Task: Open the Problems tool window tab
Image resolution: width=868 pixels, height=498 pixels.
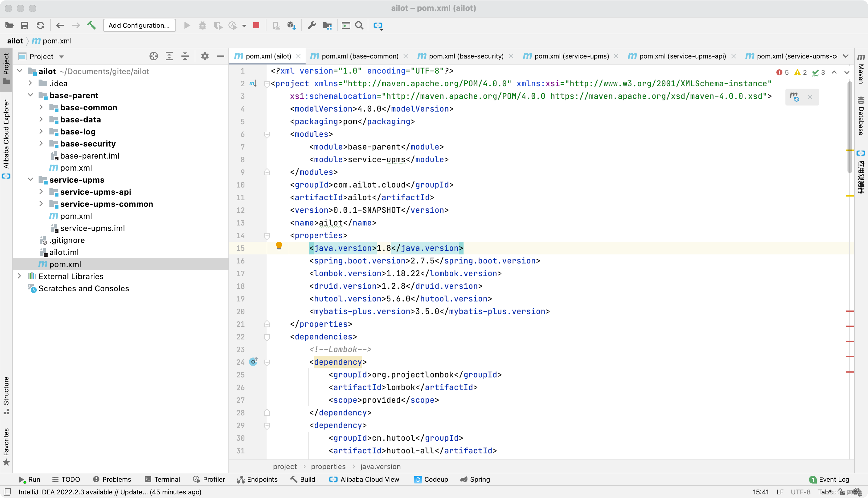Action: (112, 479)
